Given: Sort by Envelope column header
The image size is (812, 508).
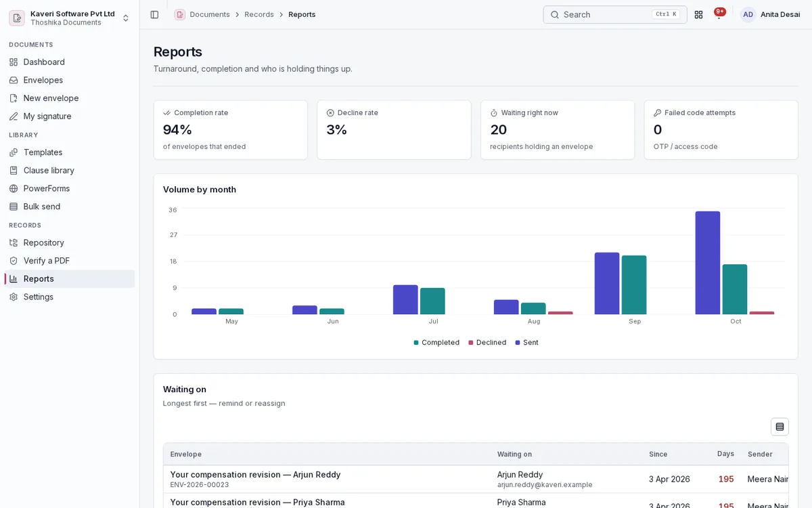Looking at the screenshot, I should tap(186, 454).
